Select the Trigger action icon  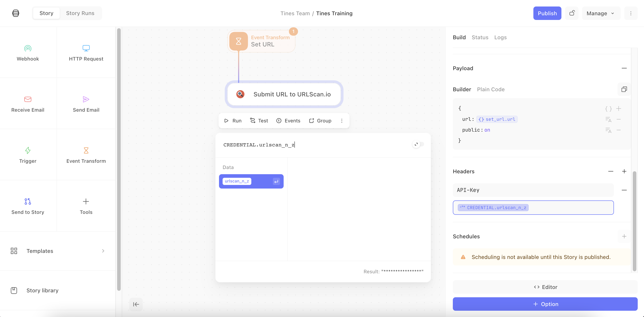pos(28,150)
